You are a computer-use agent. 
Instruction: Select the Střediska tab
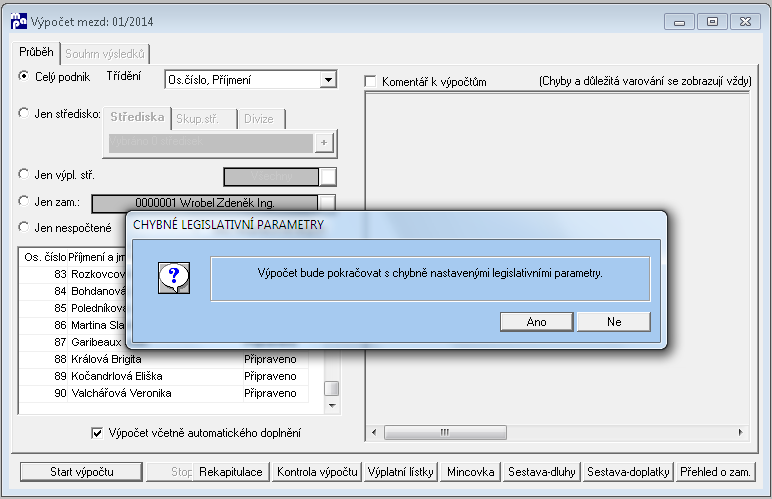137,117
